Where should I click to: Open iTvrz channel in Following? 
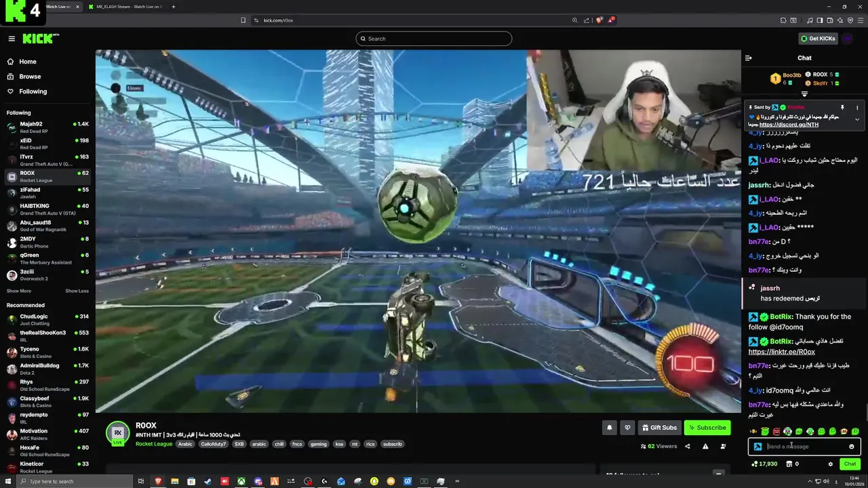tap(47, 159)
